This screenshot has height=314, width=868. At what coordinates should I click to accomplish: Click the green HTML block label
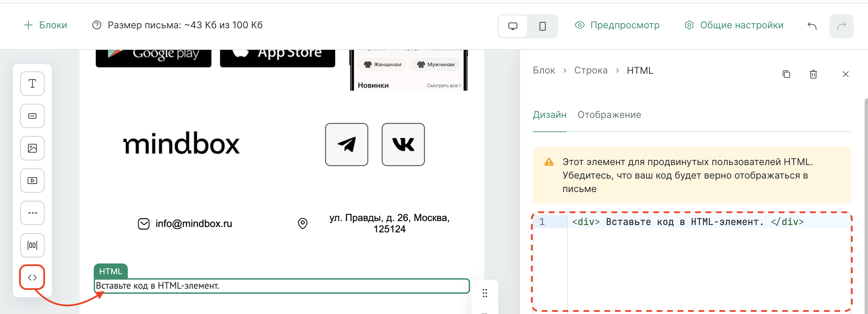(x=111, y=271)
